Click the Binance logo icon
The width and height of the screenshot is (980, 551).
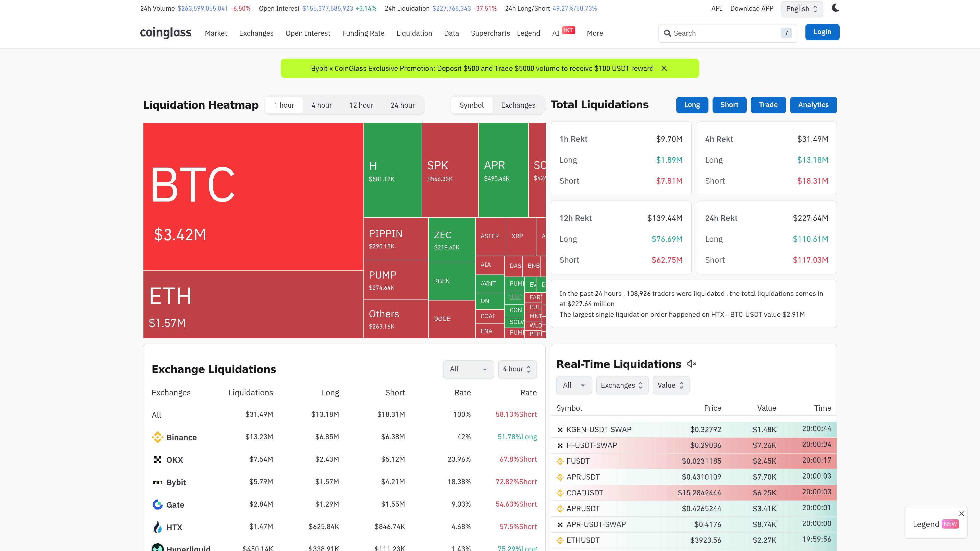pyautogui.click(x=157, y=437)
